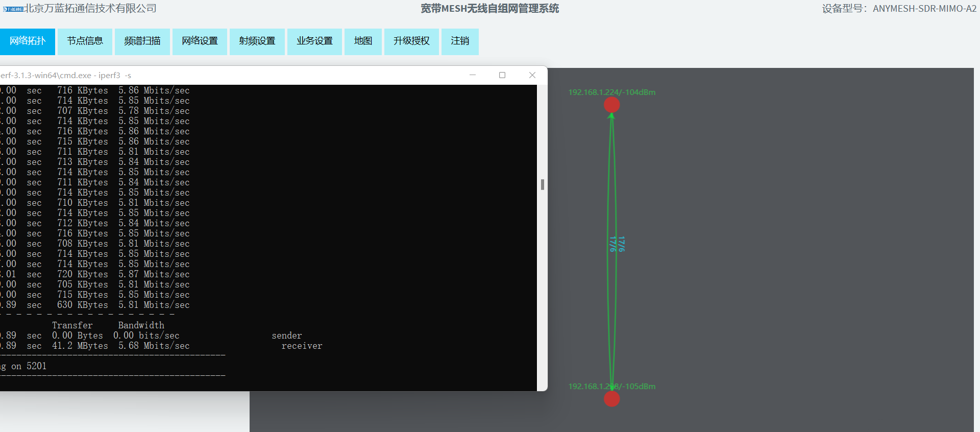Click the green arrowhead at the top node
Screen dimensions: 980x432
[x=611, y=116]
